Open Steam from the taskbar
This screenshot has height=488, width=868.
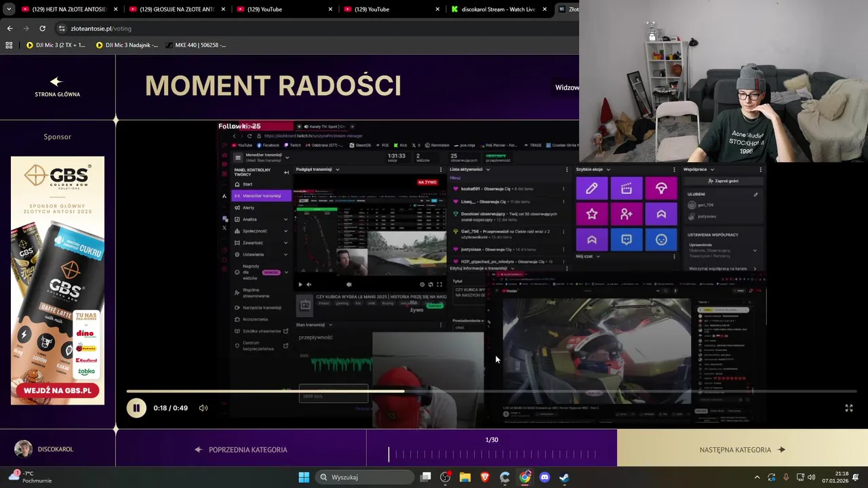[x=564, y=477]
